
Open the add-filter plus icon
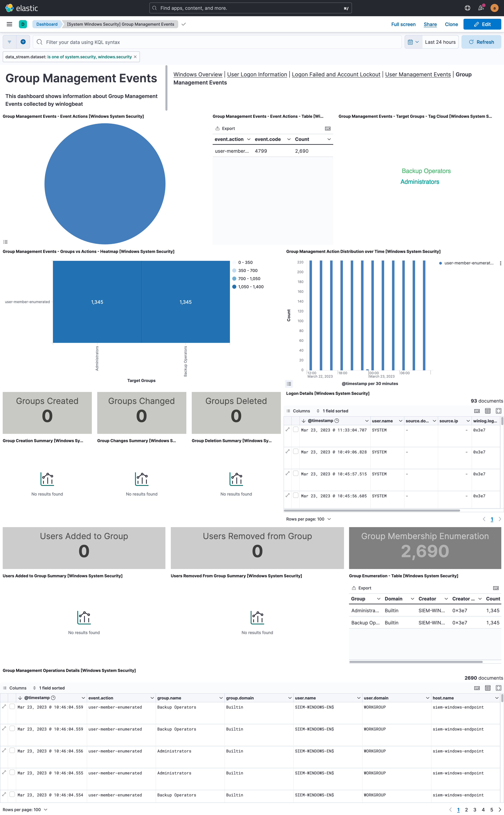click(23, 42)
